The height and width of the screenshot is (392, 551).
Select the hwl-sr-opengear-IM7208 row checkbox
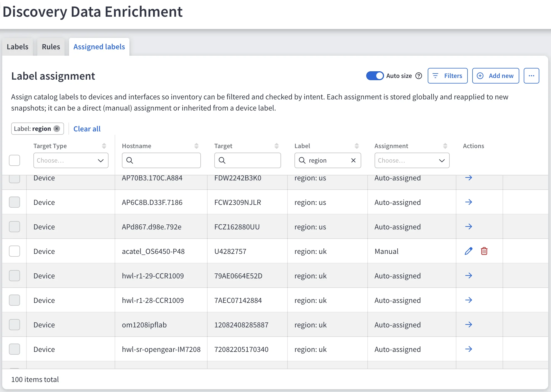coord(14,349)
